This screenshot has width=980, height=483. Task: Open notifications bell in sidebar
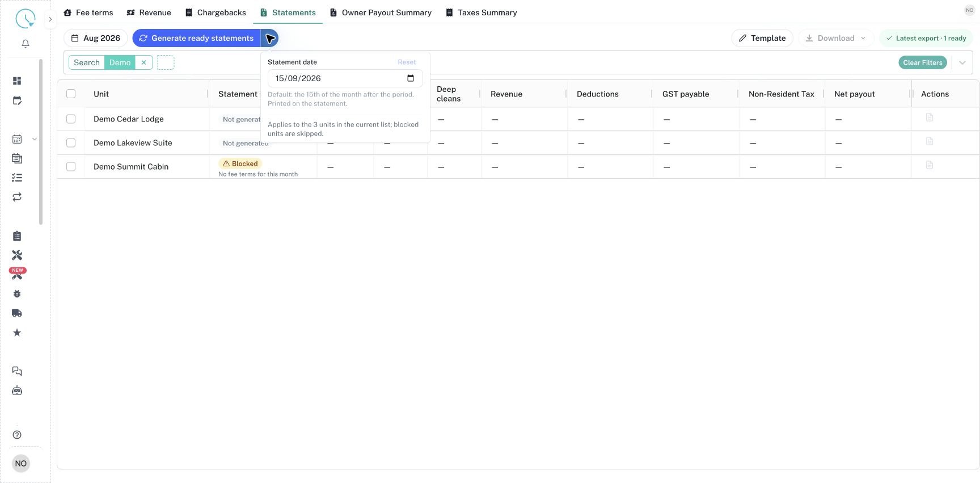tap(26, 44)
